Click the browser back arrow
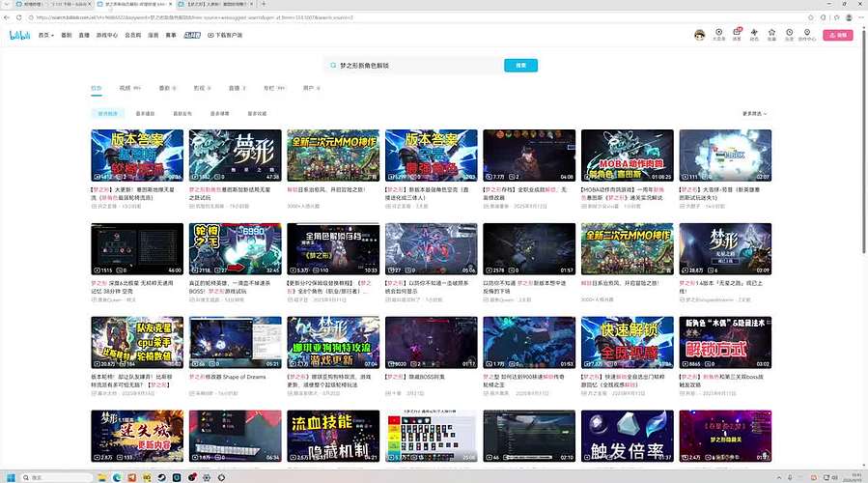Viewport: 868px width, 483px height. click(7, 17)
